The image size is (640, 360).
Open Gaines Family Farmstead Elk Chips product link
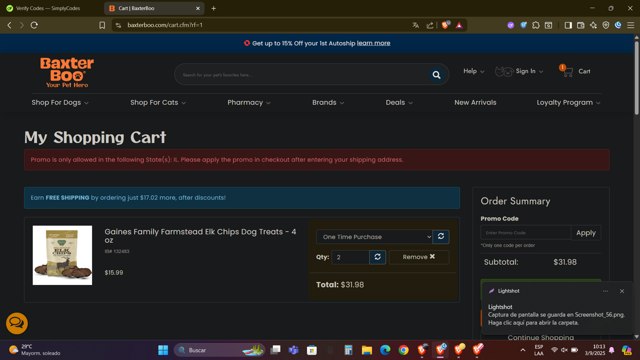point(200,236)
